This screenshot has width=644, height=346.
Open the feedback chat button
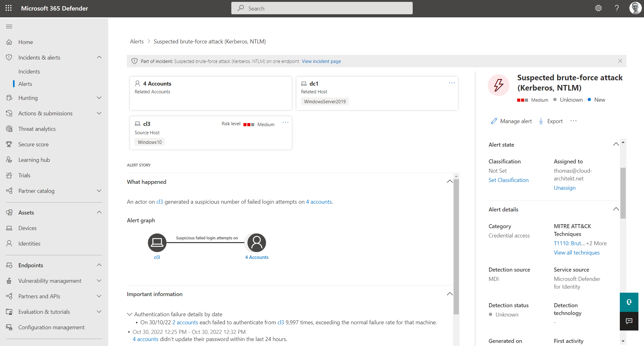click(x=629, y=321)
